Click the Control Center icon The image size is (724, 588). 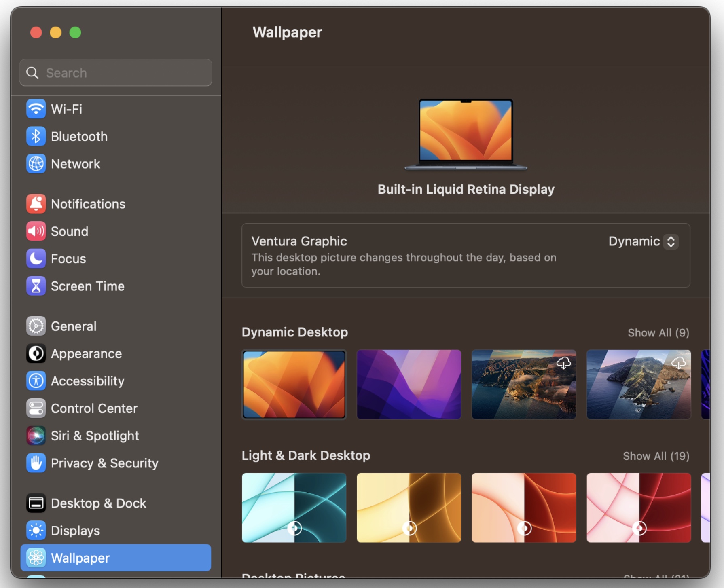click(x=36, y=408)
